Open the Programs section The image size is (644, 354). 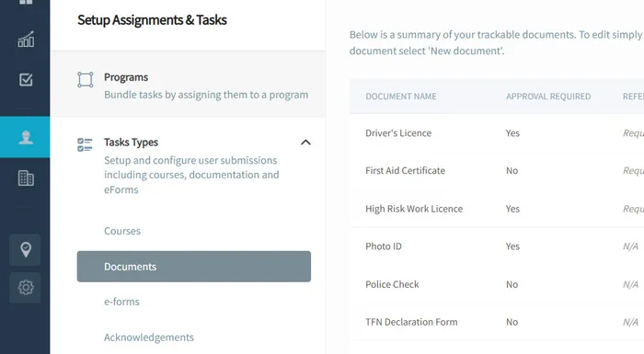188,85
